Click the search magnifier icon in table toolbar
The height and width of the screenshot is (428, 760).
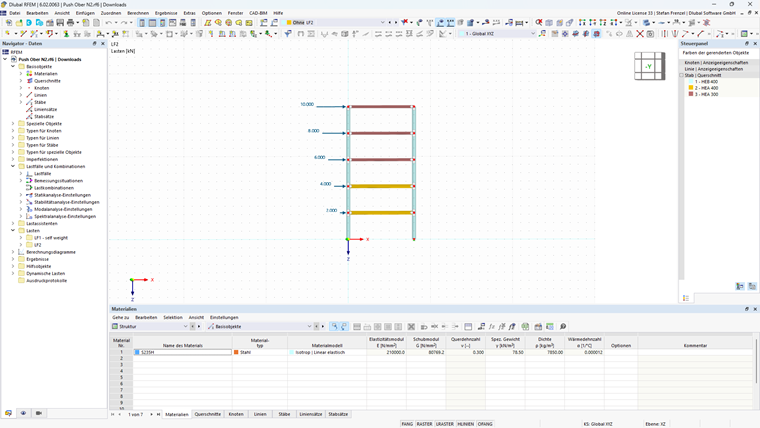[x=563, y=327]
